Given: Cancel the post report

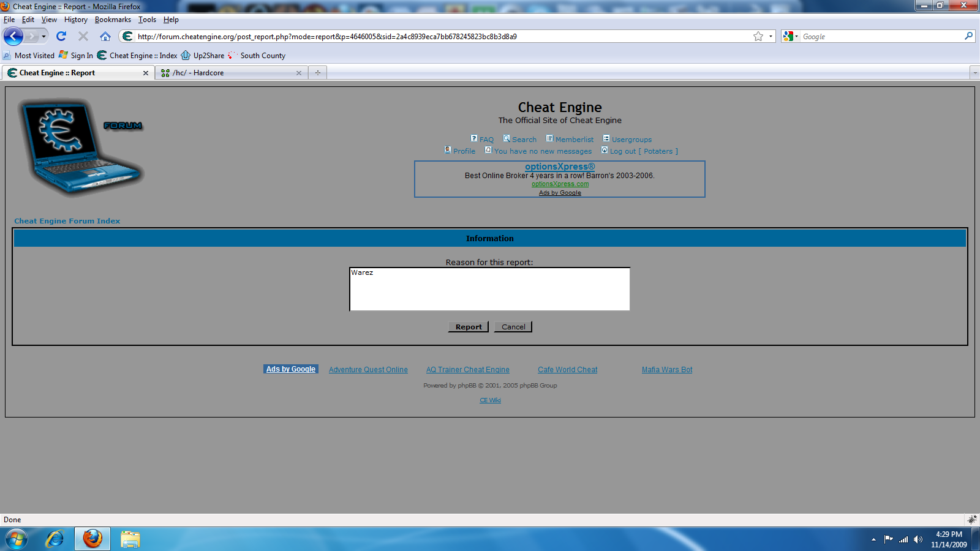Looking at the screenshot, I should click(x=513, y=327).
